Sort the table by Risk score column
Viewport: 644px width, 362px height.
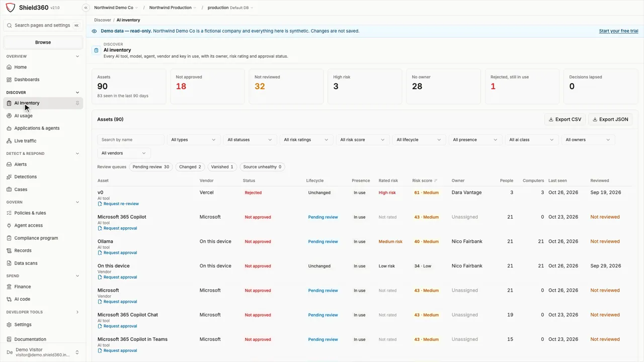pyautogui.click(x=425, y=180)
